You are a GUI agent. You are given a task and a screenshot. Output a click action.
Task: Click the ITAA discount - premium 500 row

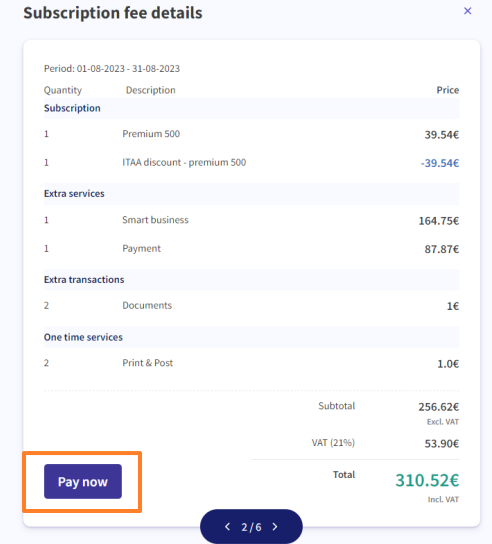pyautogui.click(x=252, y=162)
